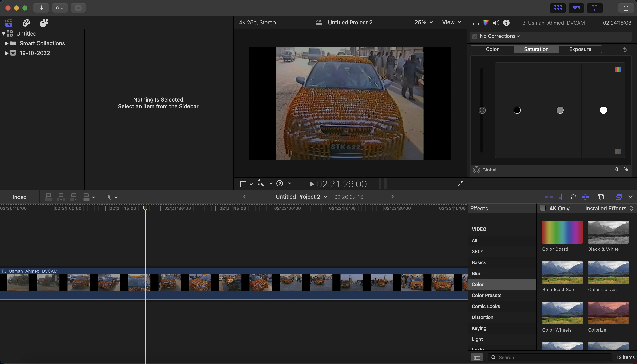
Task: Enable the 4K Only checkbox
Action: coord(542,208)
